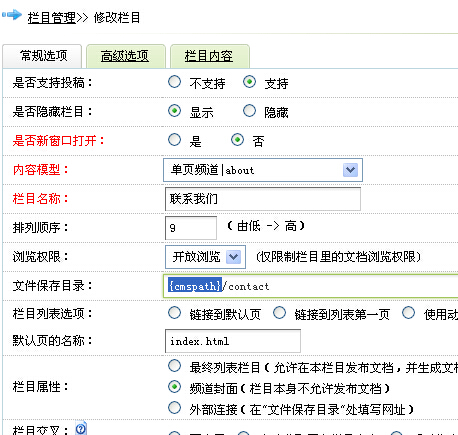This screenshot has width=458, height=435.
Task: Click the 默认页的名称 index.html field
Action: [x=233, y=341]
